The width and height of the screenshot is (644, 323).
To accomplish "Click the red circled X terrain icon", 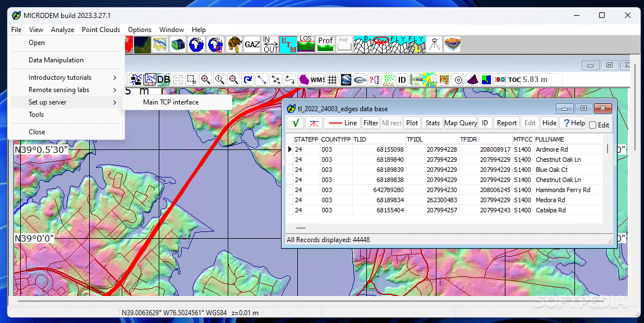I will pyautogui.click(x=381, y=44).
